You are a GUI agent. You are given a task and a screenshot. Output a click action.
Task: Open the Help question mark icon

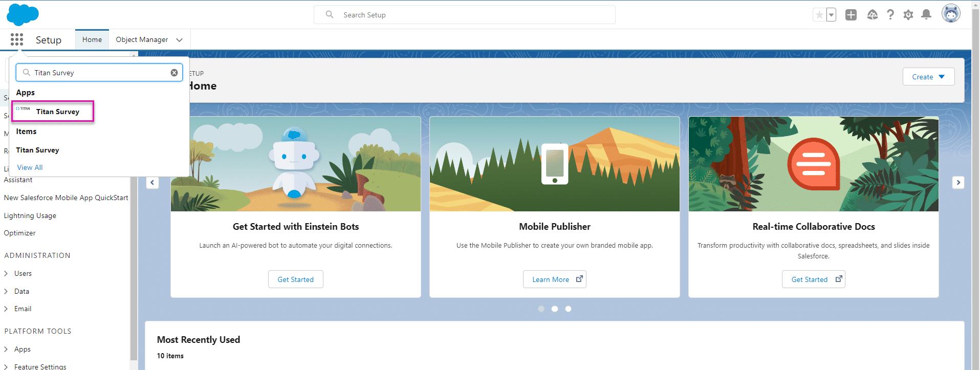point(890,15)
